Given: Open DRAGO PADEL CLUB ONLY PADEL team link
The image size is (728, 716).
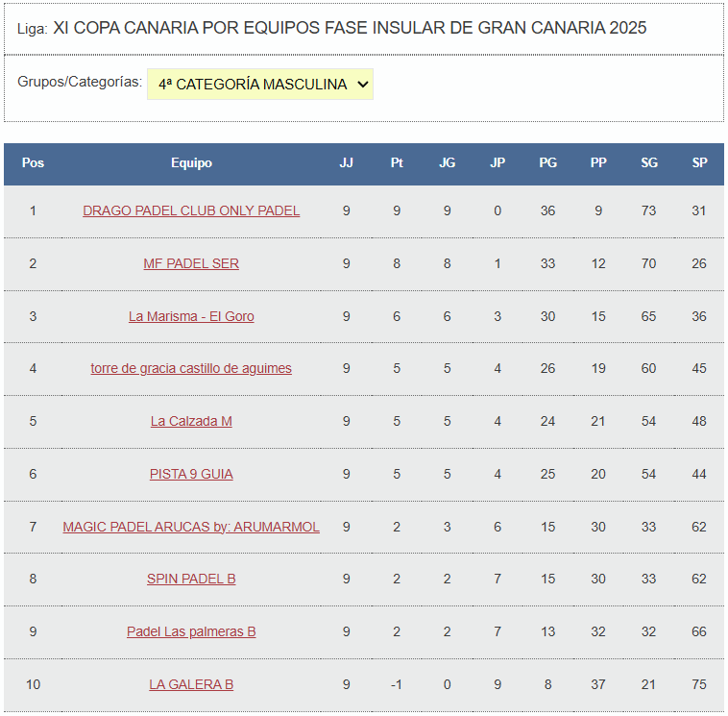Looking at the screenshot, I should [191, 210].
